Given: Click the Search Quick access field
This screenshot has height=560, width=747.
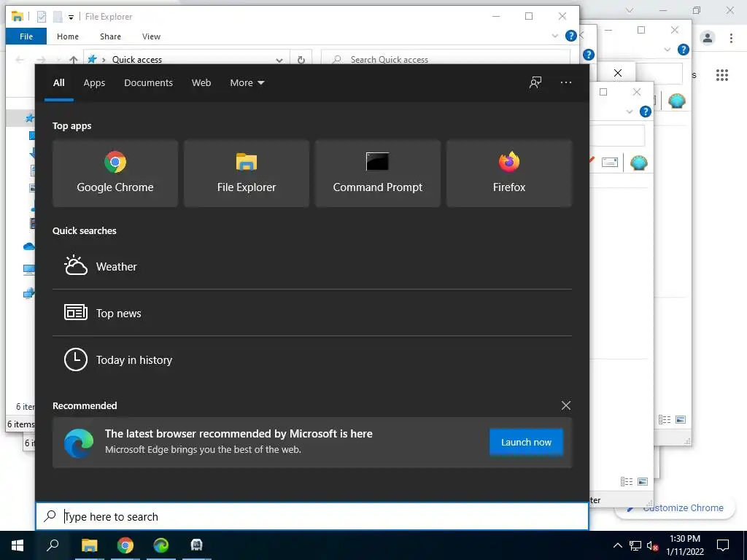Looking at the screenshot, I should 446,59.
